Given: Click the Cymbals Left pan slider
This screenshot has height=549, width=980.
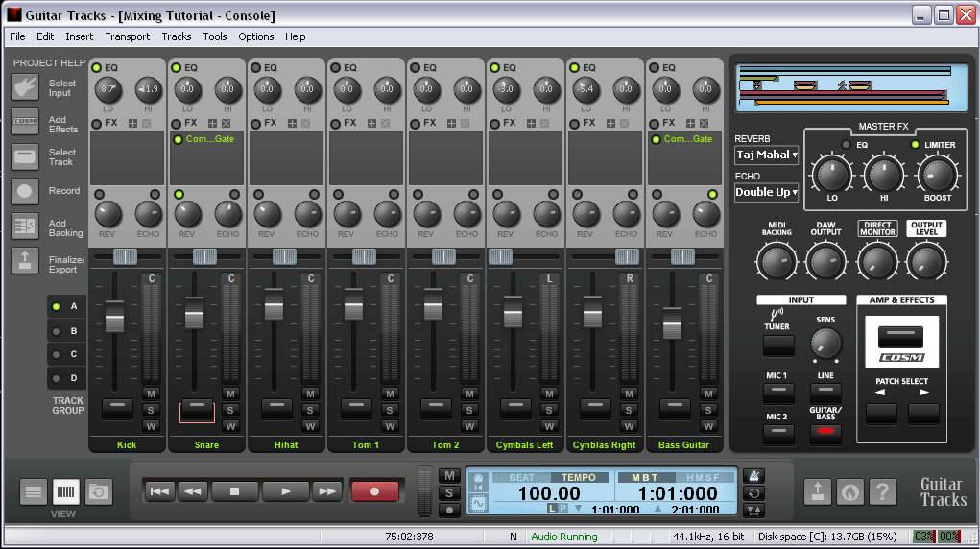Looking at the screenshot, I should coord(500,256).
